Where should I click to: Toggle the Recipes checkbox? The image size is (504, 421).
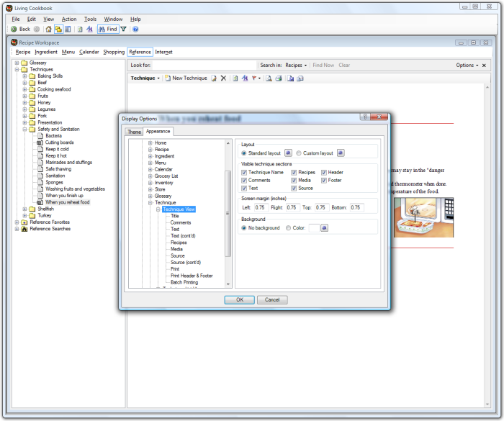tap(294, 172)
